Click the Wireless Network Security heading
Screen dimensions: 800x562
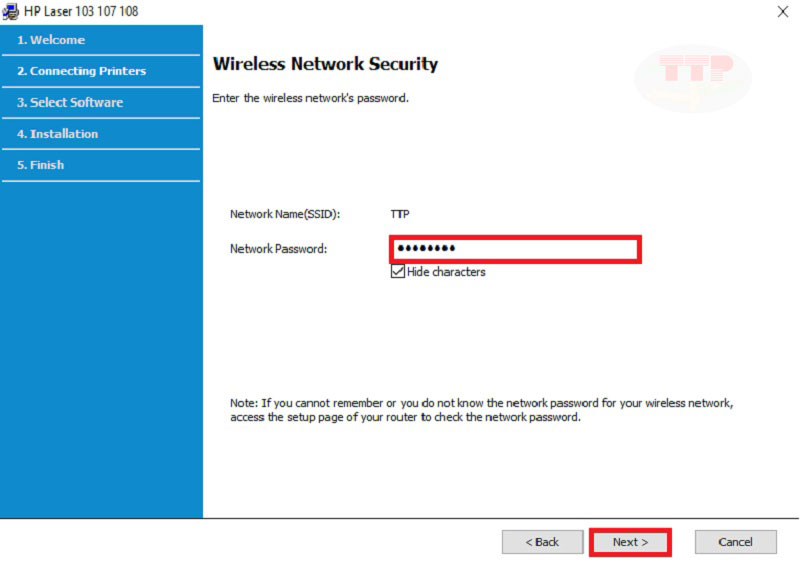click(325, 64)
